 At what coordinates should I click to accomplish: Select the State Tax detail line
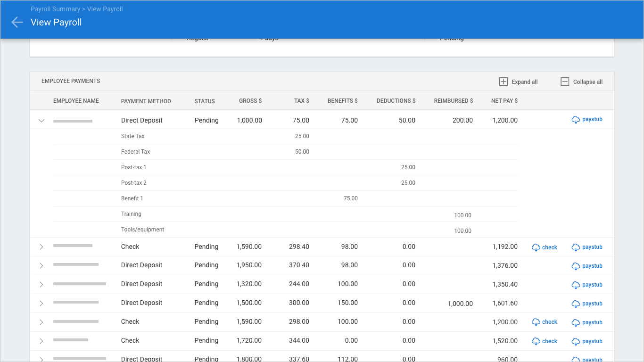285,136
